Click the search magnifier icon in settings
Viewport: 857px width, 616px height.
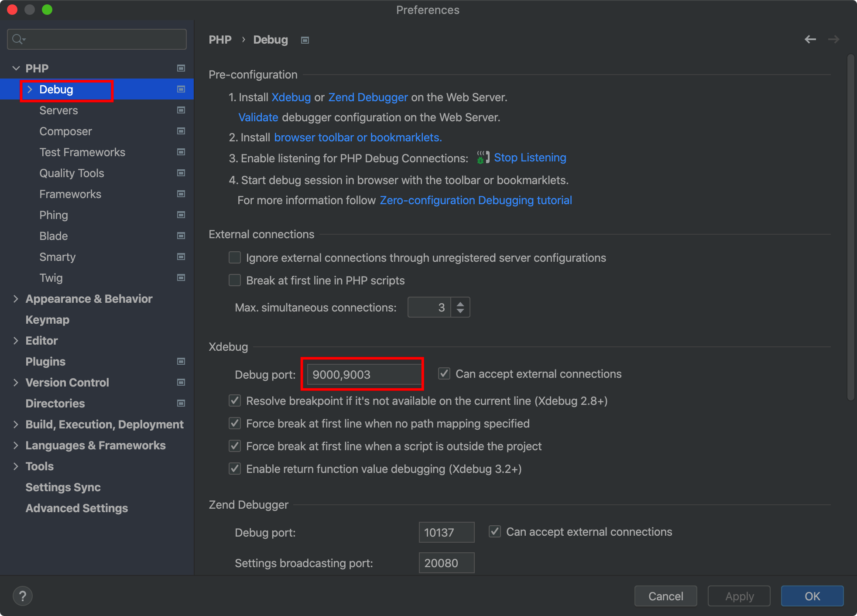[x=18, y=39]
